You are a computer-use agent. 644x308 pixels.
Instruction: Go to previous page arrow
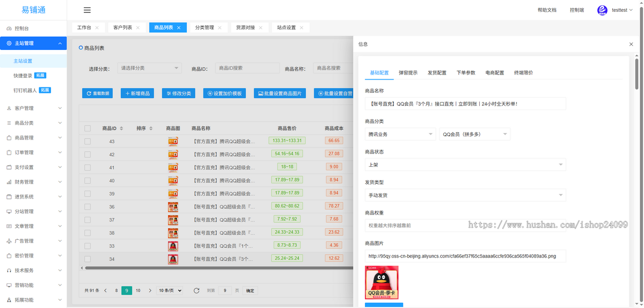105,290
